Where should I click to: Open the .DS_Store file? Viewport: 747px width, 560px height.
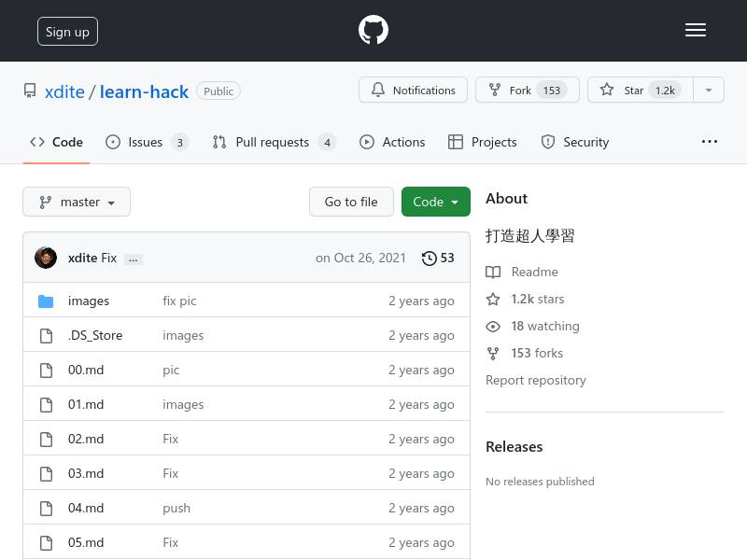click(x=95, y=336)
